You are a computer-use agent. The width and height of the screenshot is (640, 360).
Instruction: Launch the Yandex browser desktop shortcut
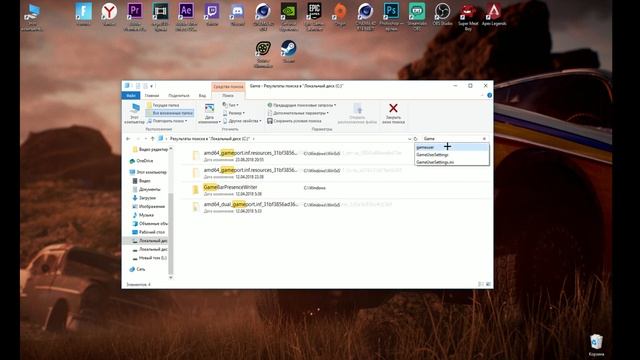[109, 12]
